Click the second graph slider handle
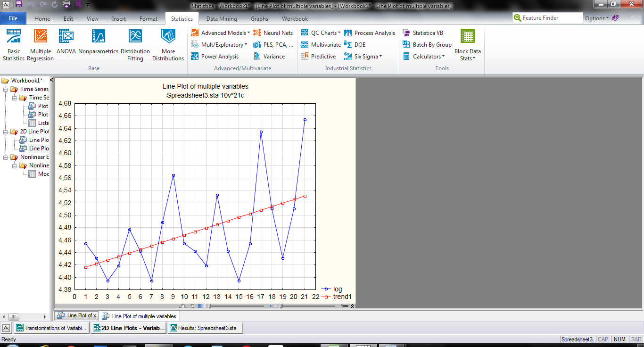The image size is (644, 347). click(281, 306)
